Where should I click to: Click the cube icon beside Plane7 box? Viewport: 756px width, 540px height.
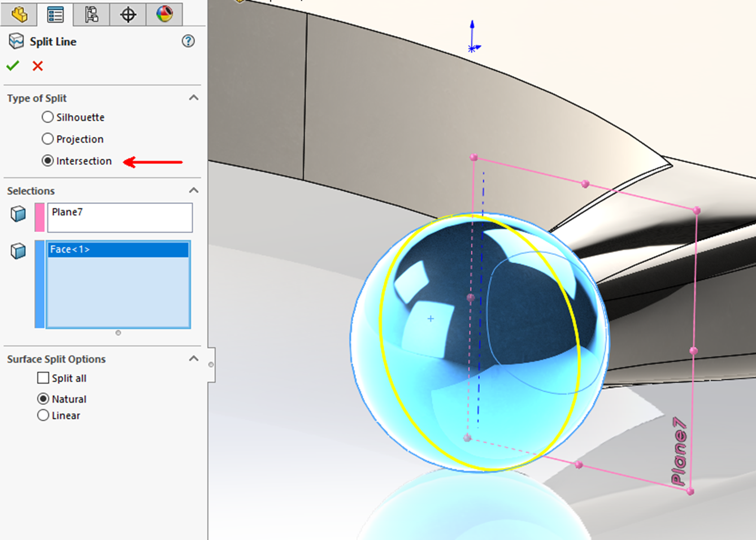pos(18,214)
